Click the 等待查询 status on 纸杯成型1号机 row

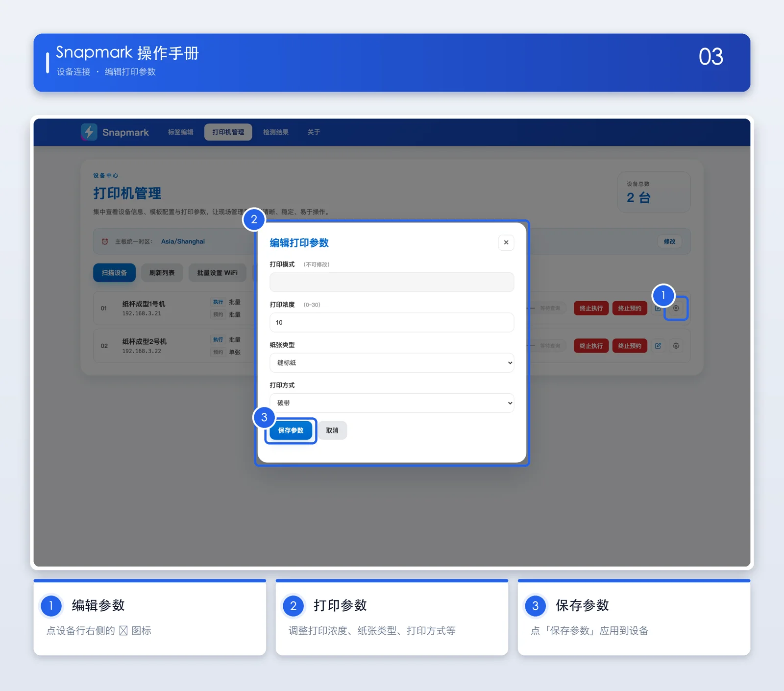point(550,308)
